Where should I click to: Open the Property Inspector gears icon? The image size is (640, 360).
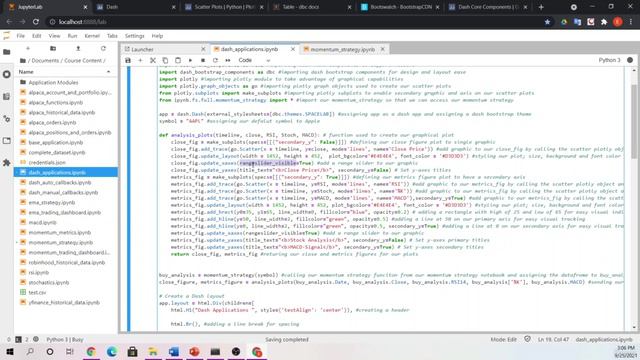pos(7,119)
